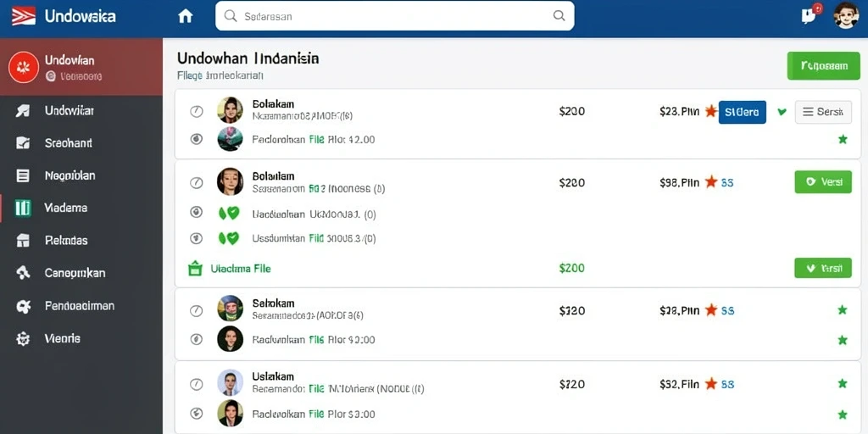868x434 pixels.
Task: Toggle radio circle beside Uslakam row
Action: coord(197,383)
